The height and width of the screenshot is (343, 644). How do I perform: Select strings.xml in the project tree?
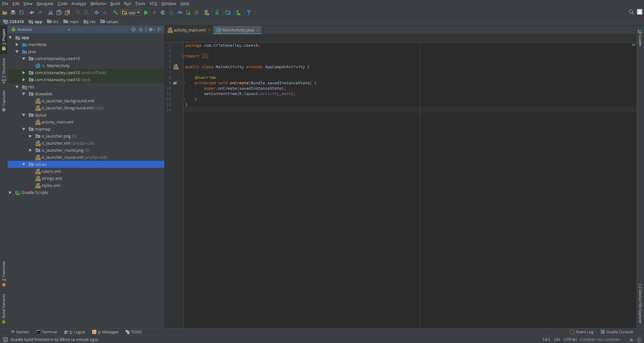click(52, 179)
